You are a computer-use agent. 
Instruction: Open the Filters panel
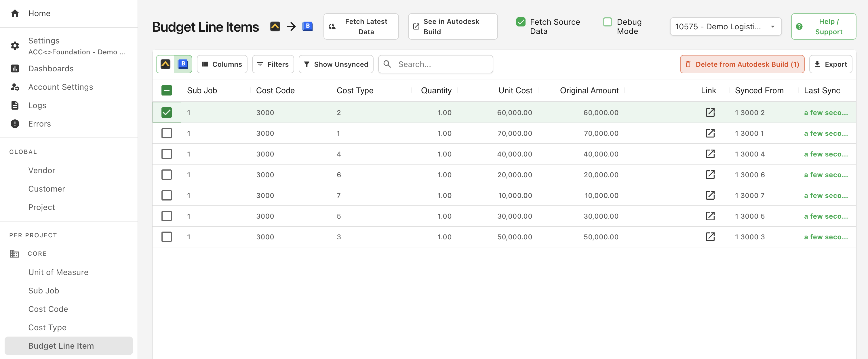[x=273, y=64]
